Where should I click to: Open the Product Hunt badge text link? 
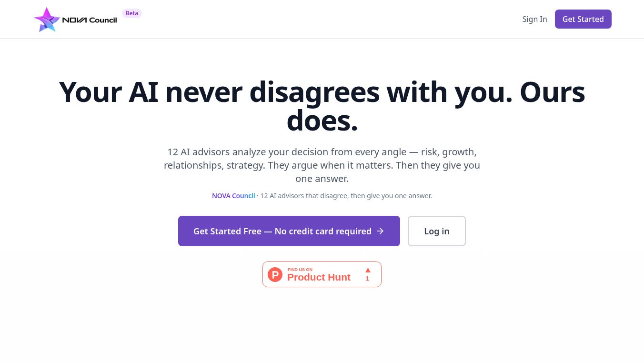319,278
